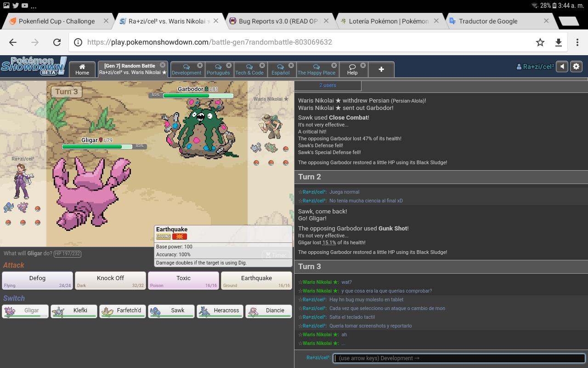Select active Gligar in switch list

coord(25,311)
